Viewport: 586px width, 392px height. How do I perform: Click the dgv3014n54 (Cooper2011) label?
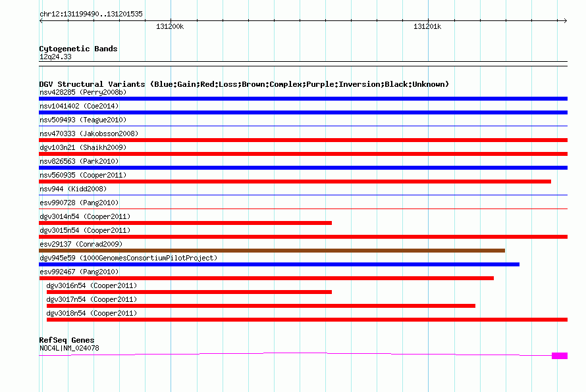[x=85, y=216]
